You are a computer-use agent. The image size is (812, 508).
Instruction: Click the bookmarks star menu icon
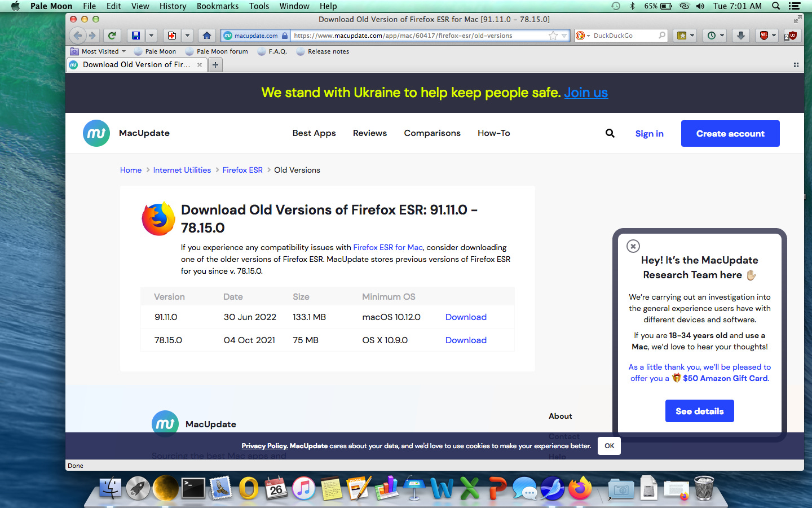682,36
